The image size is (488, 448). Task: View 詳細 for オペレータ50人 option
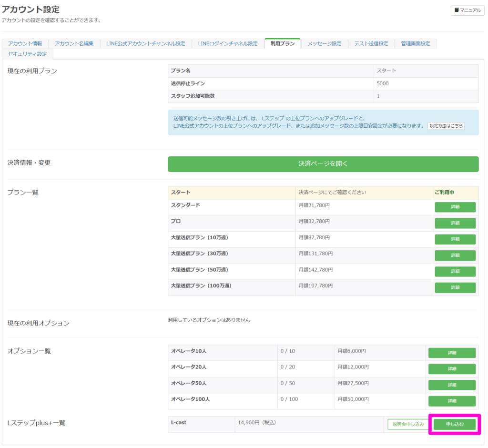click(451, 385)
